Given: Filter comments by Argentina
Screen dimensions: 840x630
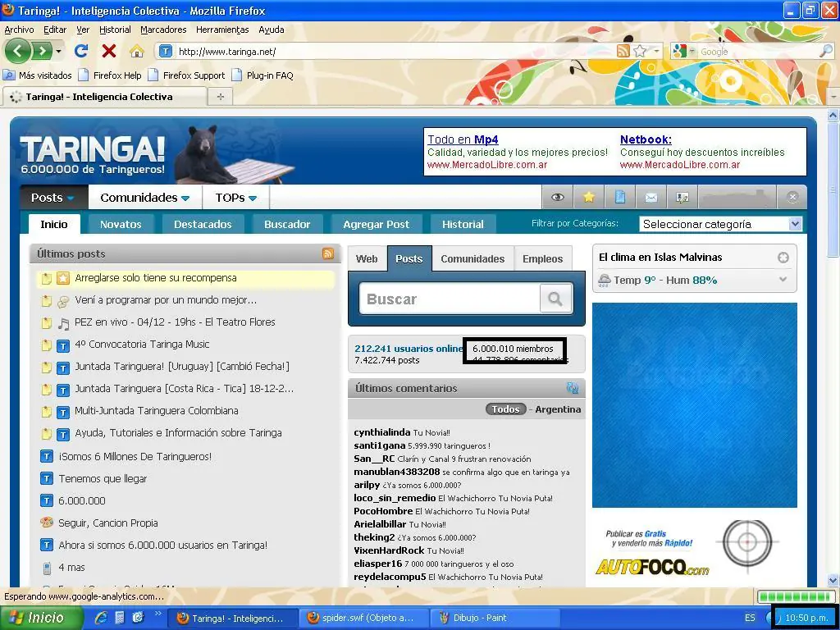Looking at the screenshot, I should [x=558, y=409].
